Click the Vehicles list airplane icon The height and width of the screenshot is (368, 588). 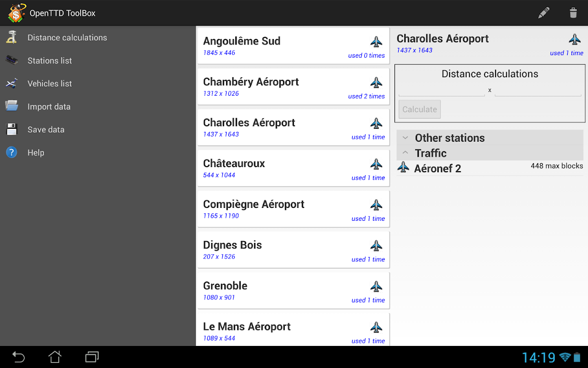[11, 83]
